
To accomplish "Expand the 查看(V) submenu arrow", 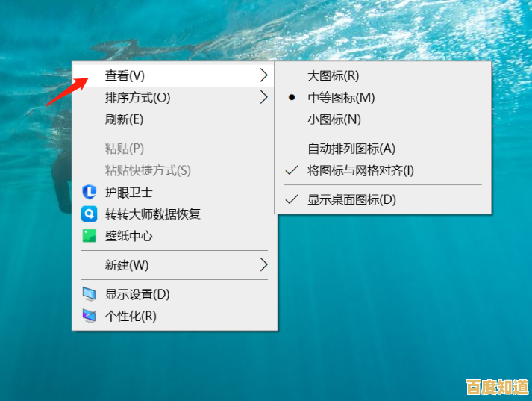I will click(263, 75).
